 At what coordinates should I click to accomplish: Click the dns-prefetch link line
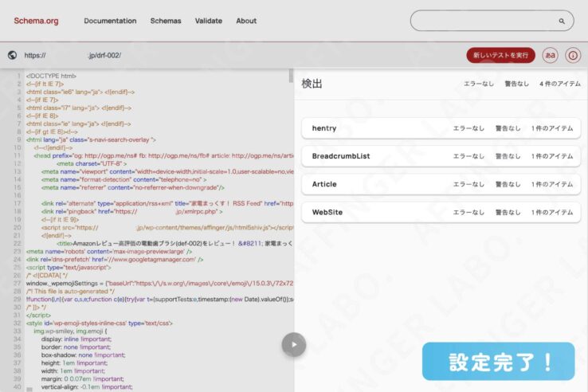[x=115, y=259]
